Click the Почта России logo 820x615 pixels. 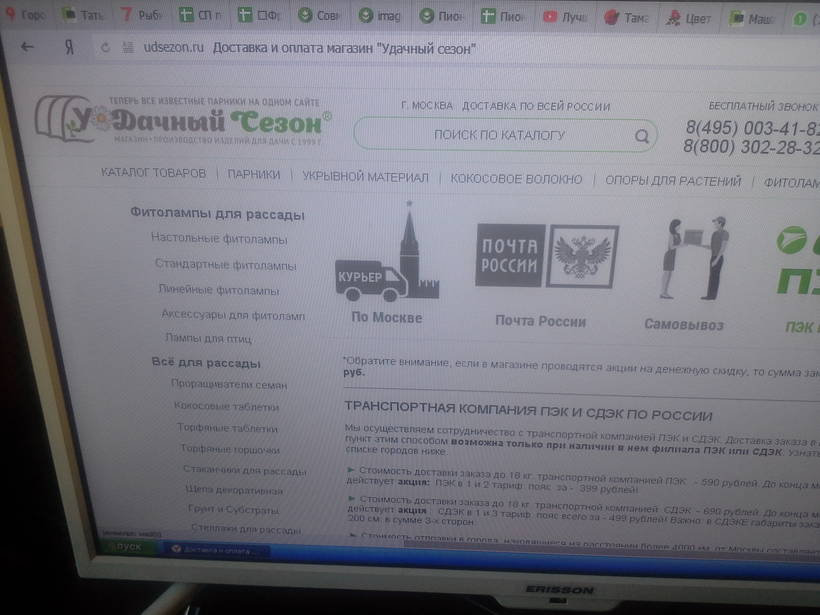(546, 258)
